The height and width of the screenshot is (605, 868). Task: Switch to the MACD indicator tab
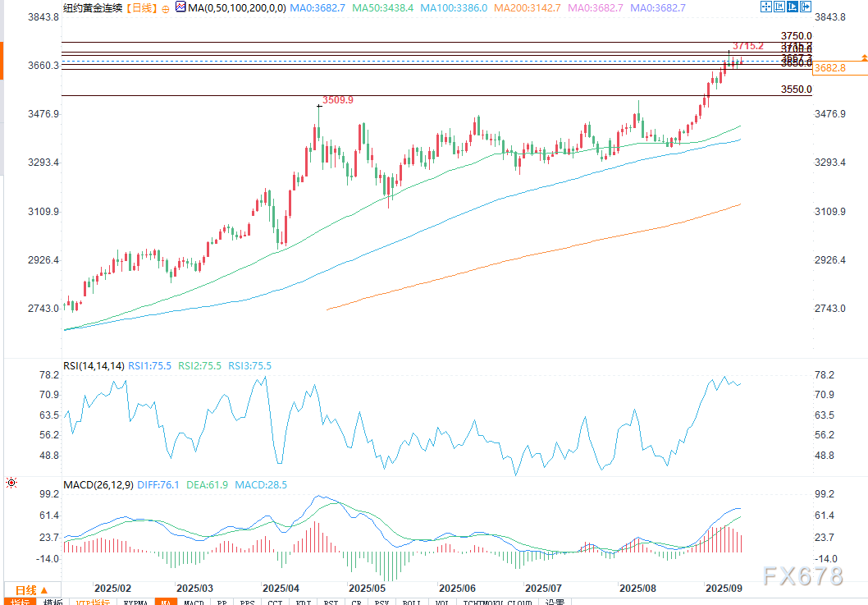pos(194,603)
